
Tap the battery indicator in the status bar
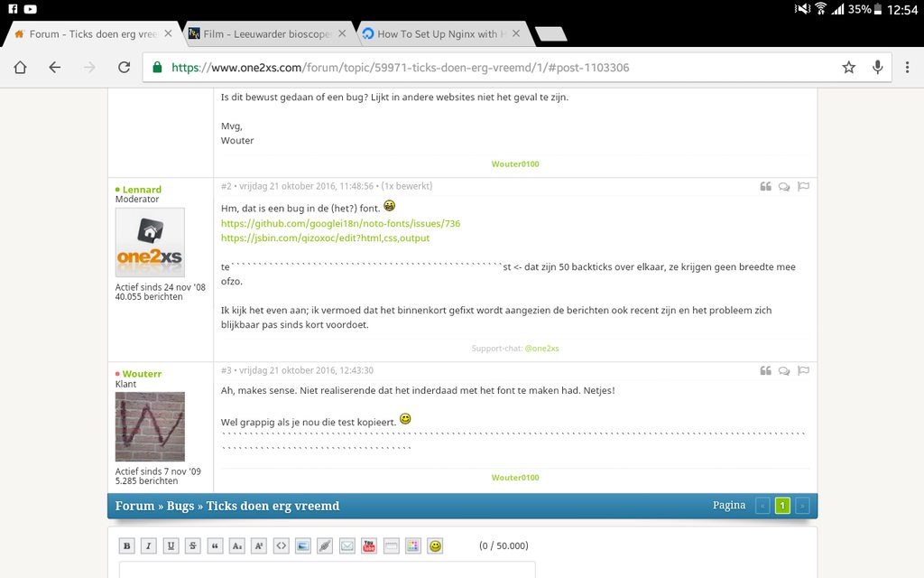coord(877,9)
